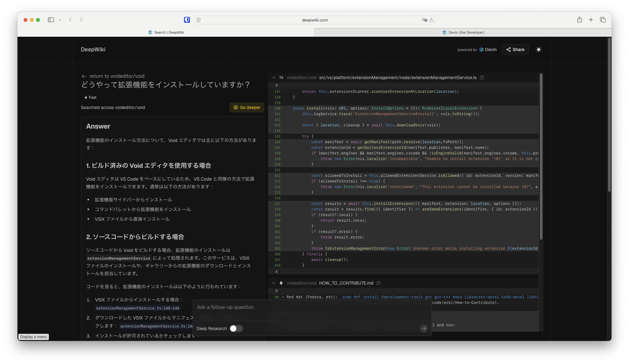Copy the extensionManagementService.ts file path
The height and width of the screenshot is (364, 629).
coord(482,78)
